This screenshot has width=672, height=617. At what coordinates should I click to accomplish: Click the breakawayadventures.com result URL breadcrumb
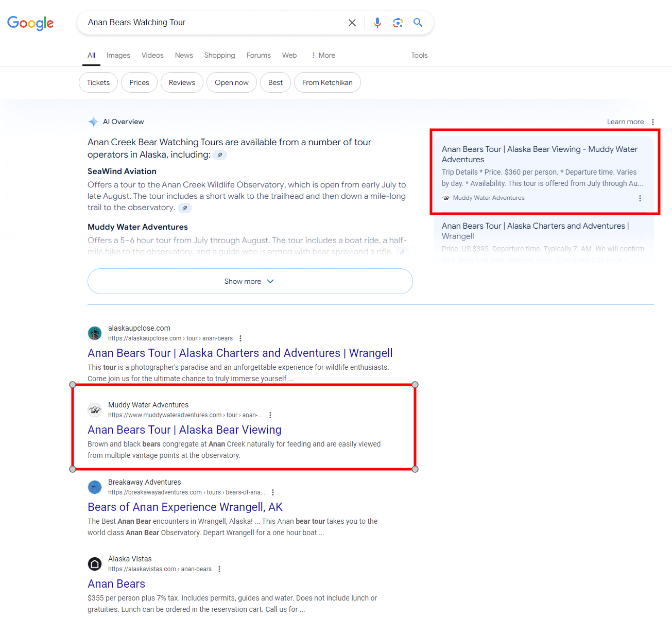pyautogui.click(x=187, y=492)
